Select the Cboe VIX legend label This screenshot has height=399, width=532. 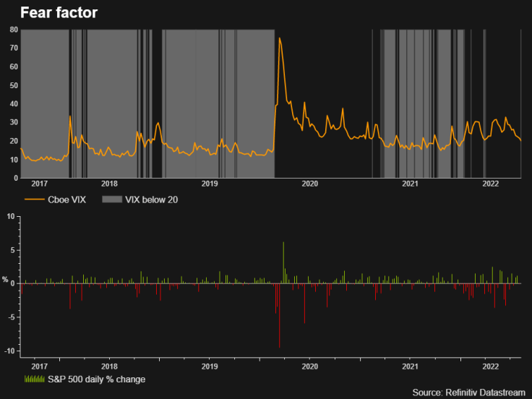click(x=66, y=199)
